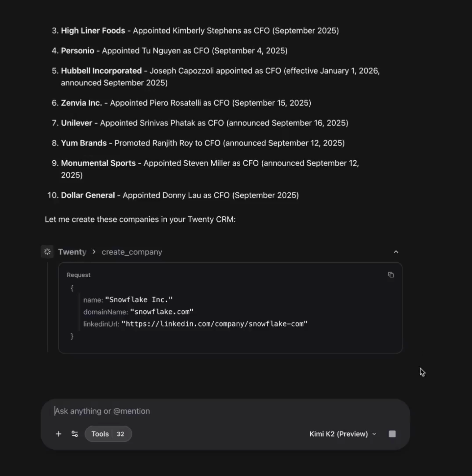Open the Tools 32 selector
This screenshot has width=472, height=476.
pos(108,434)
